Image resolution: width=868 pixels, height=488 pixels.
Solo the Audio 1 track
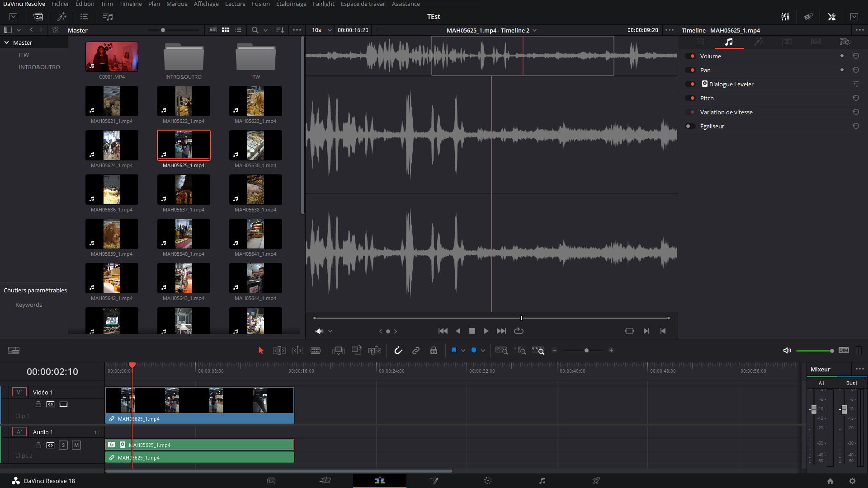[63, 446]
